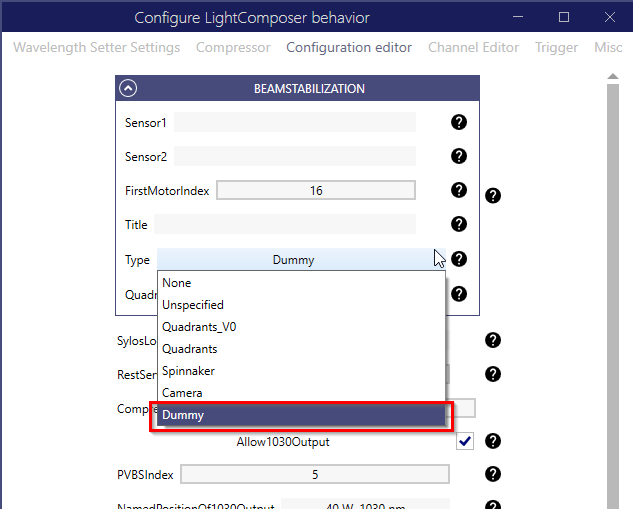633x509 pixels.
Task: Edit the FirstMotorIndex value 16
Action: pyautogui.click(x=316, y=190)
